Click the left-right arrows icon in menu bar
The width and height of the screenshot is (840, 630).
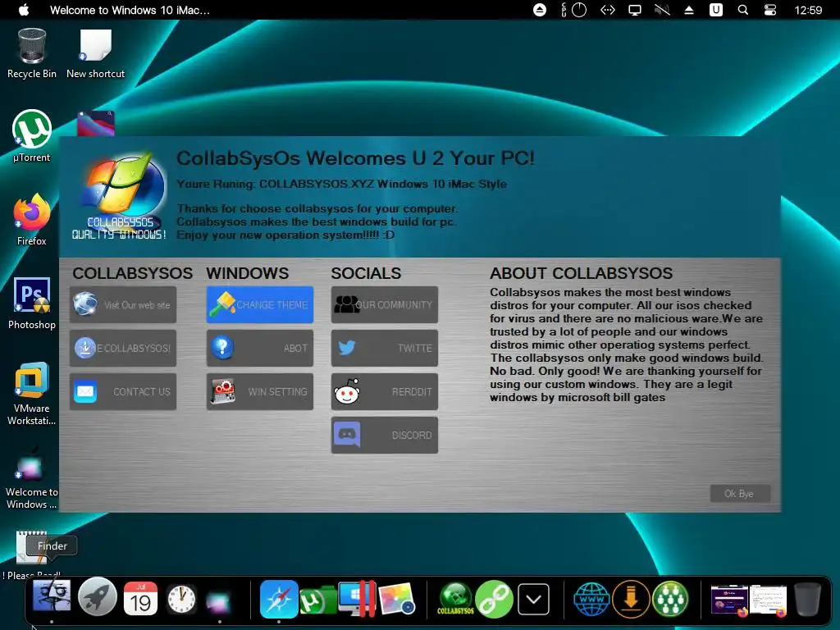608,10
